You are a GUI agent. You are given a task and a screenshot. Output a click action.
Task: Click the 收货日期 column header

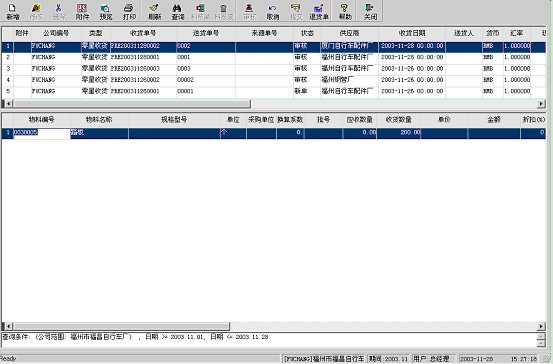coord(412,33)
